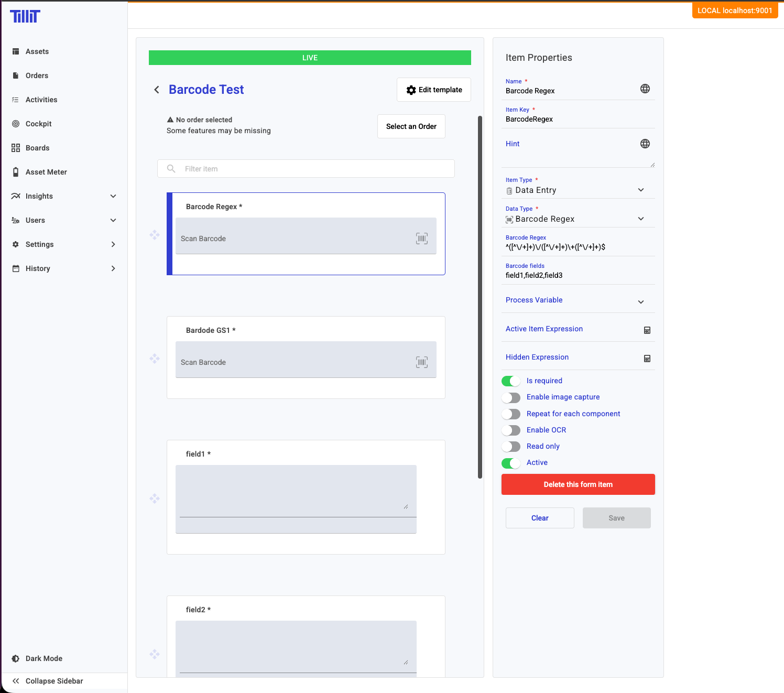Open the Hidden Expression calculator icon

pos(647,359)
